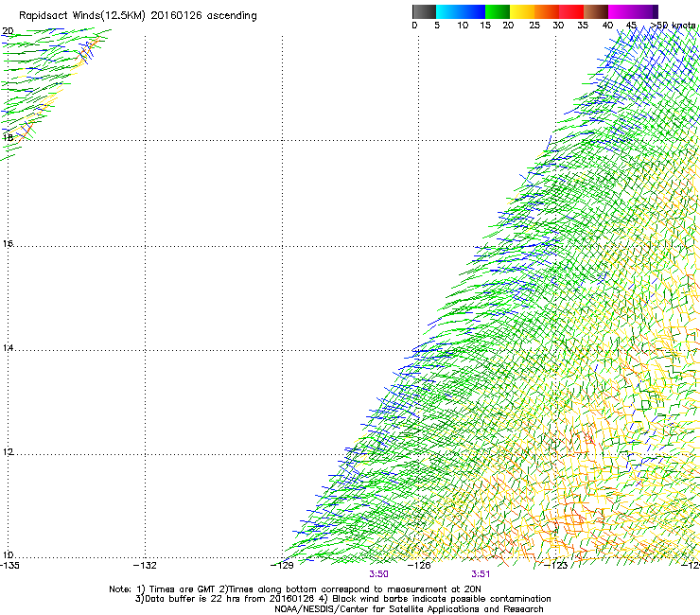Click the '35' label under the color legend
The image size is (700, 615).
583,26
